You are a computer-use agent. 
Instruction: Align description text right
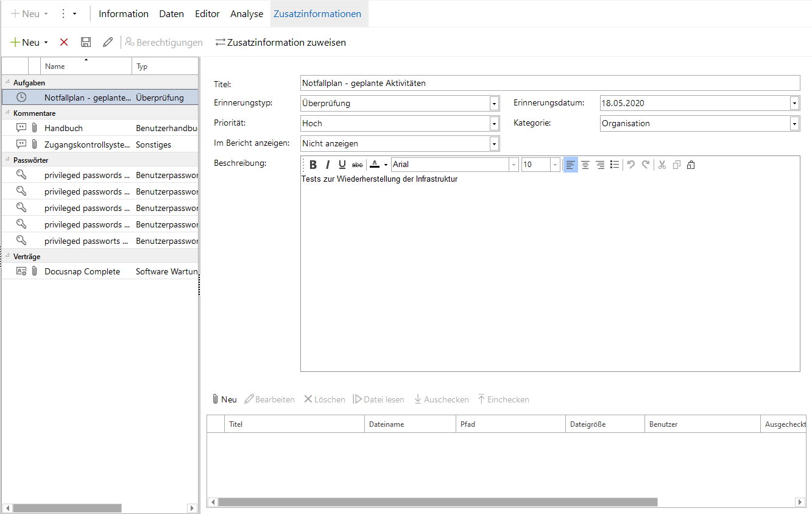click(x=600, y=165)
